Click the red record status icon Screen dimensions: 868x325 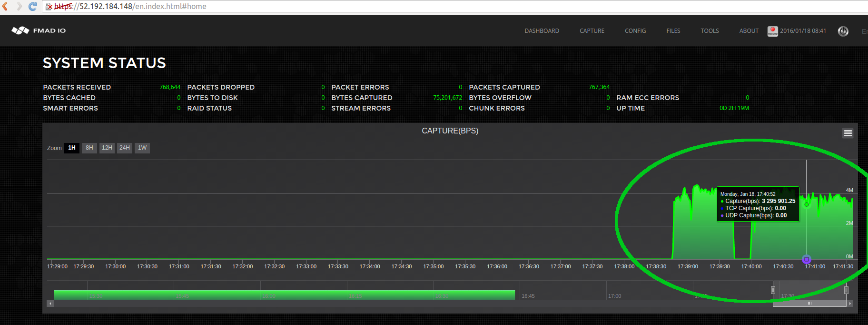772,31
